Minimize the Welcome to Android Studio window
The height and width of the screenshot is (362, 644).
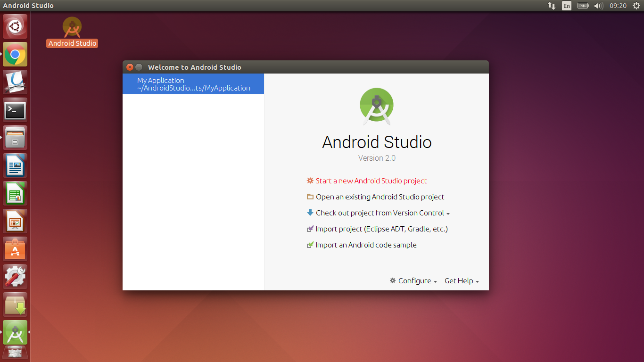(x=139, y=67)
